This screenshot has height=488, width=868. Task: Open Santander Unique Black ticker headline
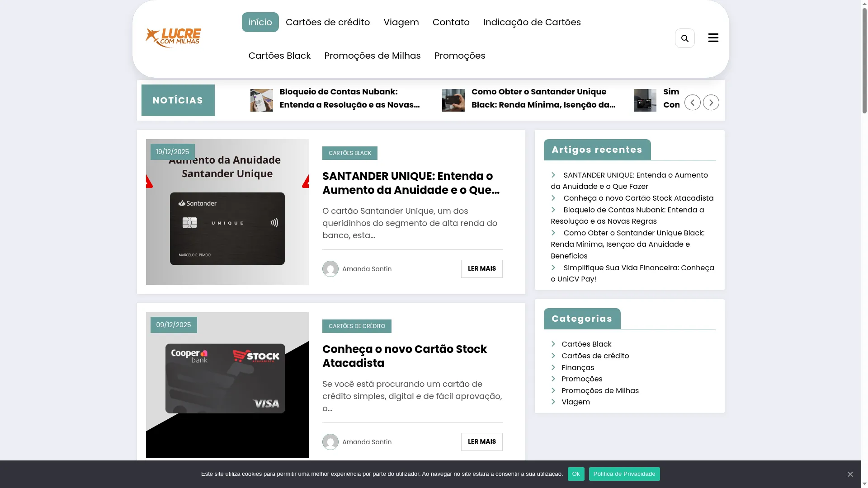543,98
